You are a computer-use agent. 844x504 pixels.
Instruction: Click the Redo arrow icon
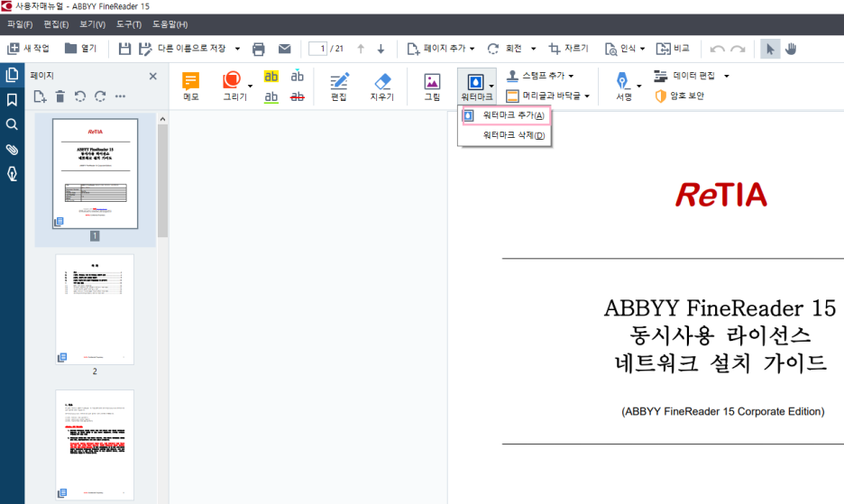pos(738,49)
